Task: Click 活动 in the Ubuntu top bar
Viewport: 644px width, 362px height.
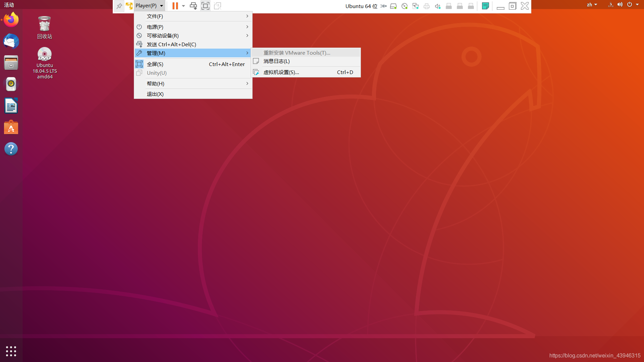Action: pyautogui.click(x=9, y=5)
